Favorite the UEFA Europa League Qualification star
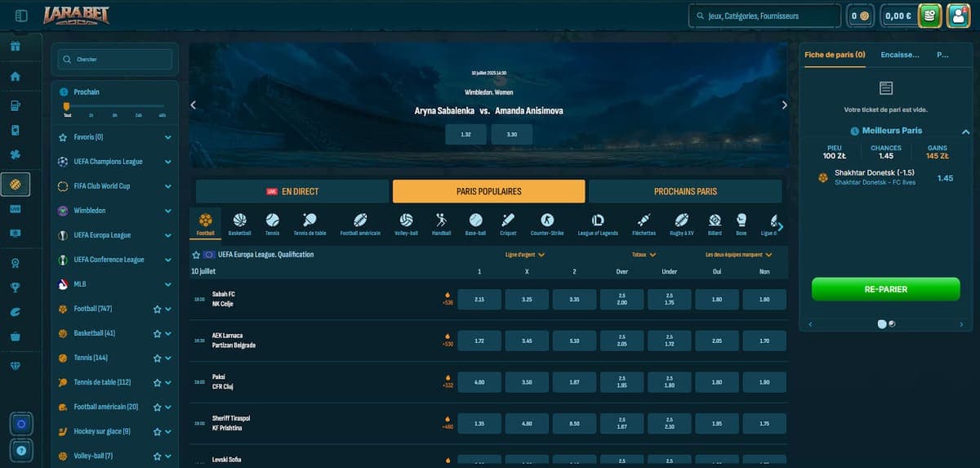 [196, 255]
